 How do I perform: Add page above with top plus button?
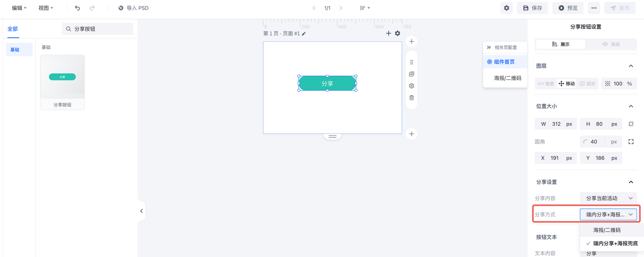(412, 41)
